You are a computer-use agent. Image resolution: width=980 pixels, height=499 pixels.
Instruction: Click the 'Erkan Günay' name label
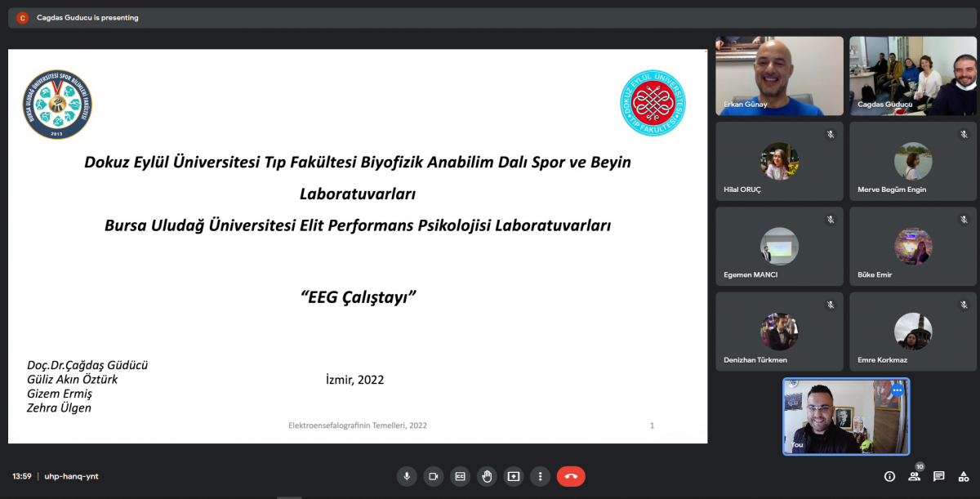[746, 105]
